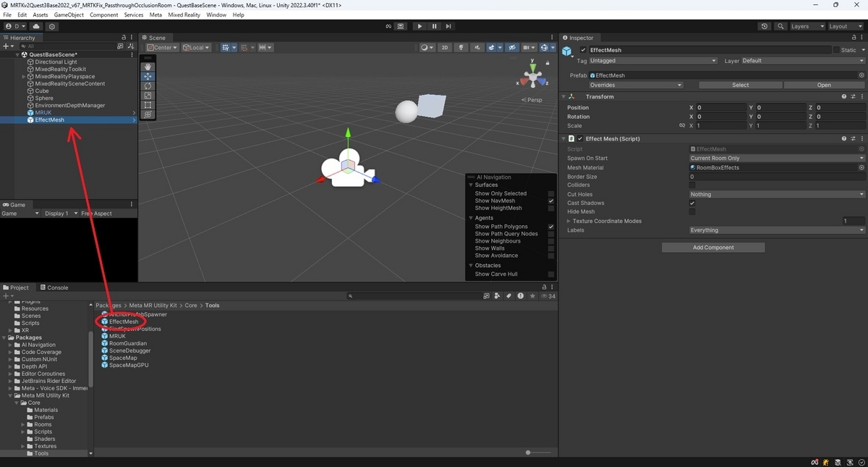Open Transform component presets icon
This screenshot has height=467, width=868.
853,96
